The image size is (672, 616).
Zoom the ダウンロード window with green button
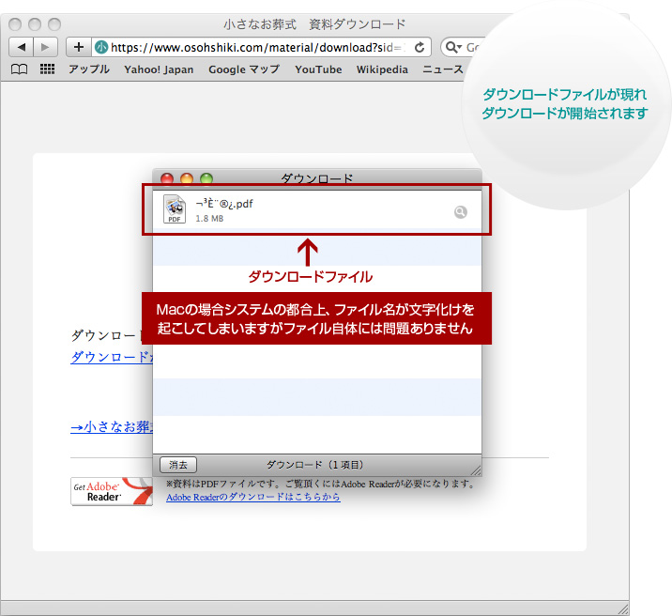coord(206,178)
